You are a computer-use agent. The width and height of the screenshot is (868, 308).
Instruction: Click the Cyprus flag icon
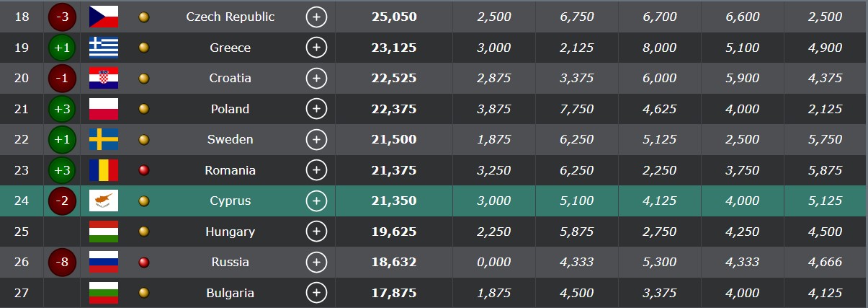pos(104,201)
